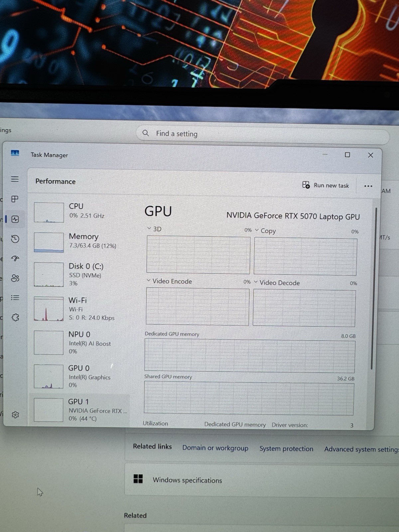Viewport: 399px width, 532px height.
Task: Open Advanced system settings link
Action: coord(361,449)
